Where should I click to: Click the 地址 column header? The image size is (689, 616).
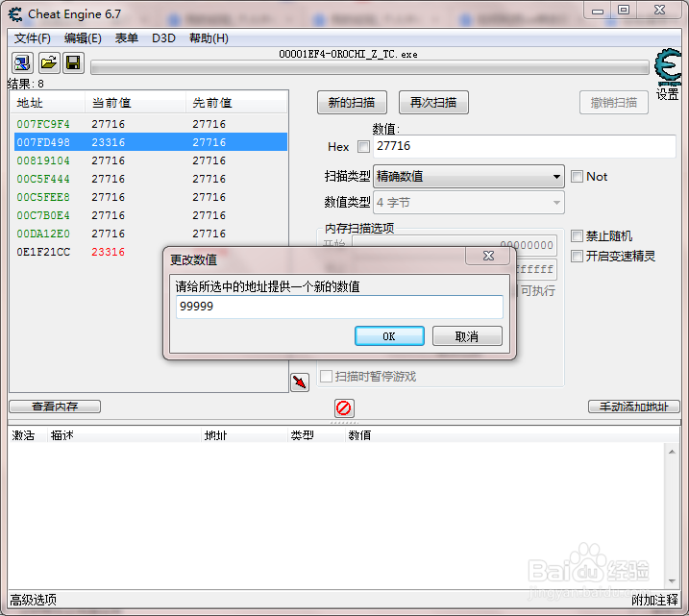point(48,103)
